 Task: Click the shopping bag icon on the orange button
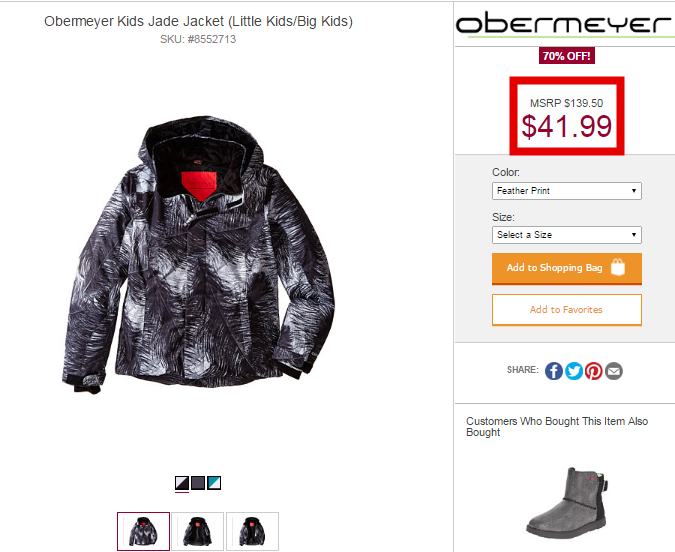point(618,267)
